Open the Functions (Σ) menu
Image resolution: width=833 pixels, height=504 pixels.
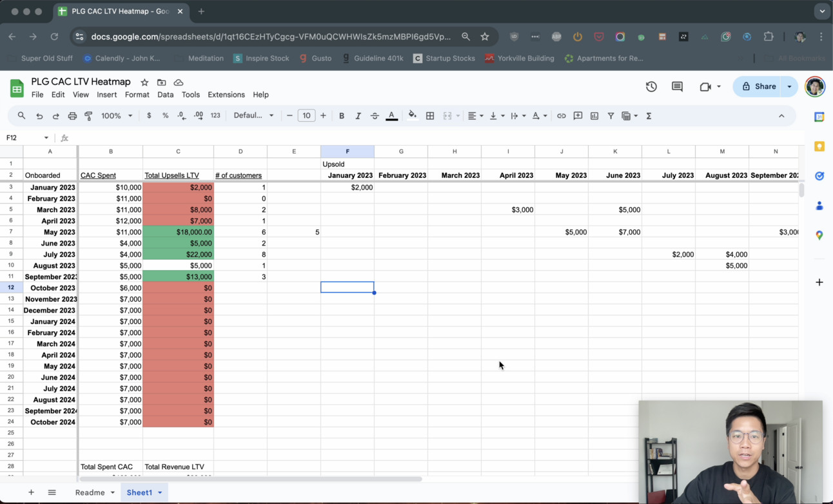pos(649,115)
